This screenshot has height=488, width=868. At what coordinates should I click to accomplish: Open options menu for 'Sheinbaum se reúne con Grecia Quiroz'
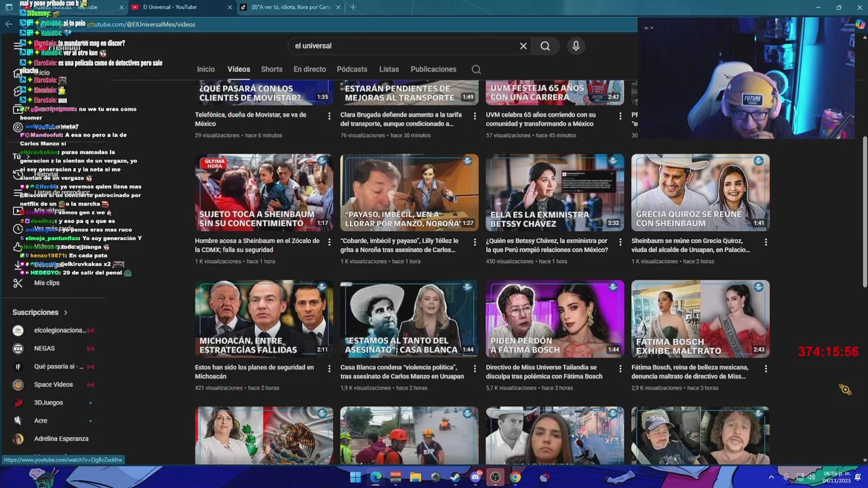coord(766,242)
